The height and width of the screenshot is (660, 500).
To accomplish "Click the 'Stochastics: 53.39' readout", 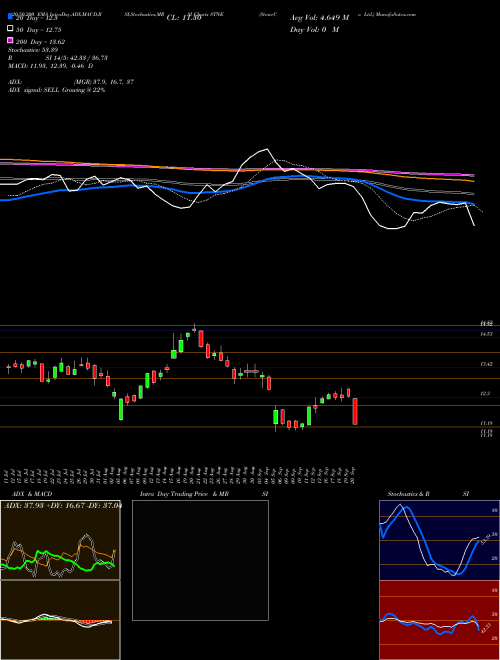I will [31, 50].
